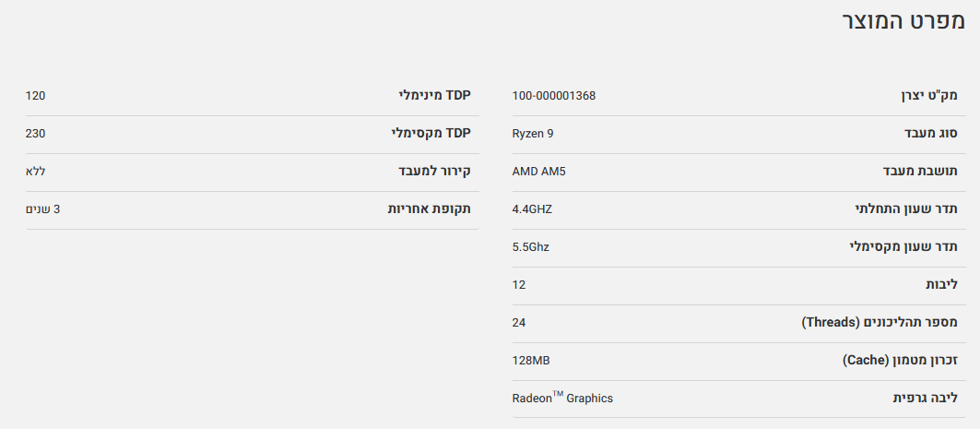
Task: Click the max TDP value '230'
Action: pos(36,134)
